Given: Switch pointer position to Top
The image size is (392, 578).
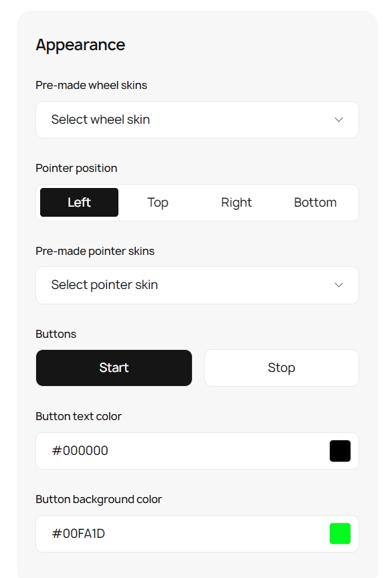Looking at the screenshot, I should click(158, 202).
